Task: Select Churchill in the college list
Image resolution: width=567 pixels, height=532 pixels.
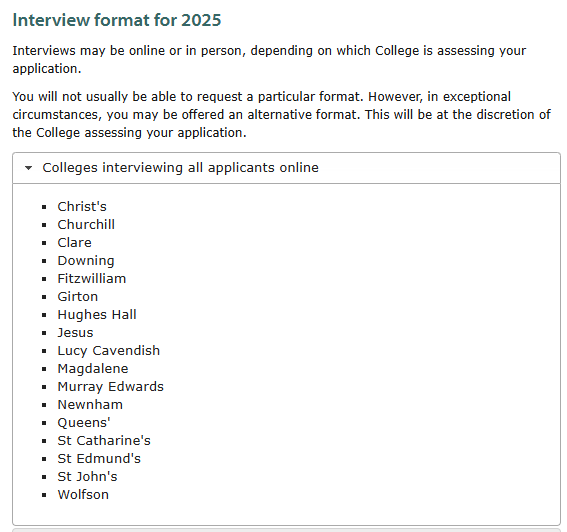Action: click(86, 225)
